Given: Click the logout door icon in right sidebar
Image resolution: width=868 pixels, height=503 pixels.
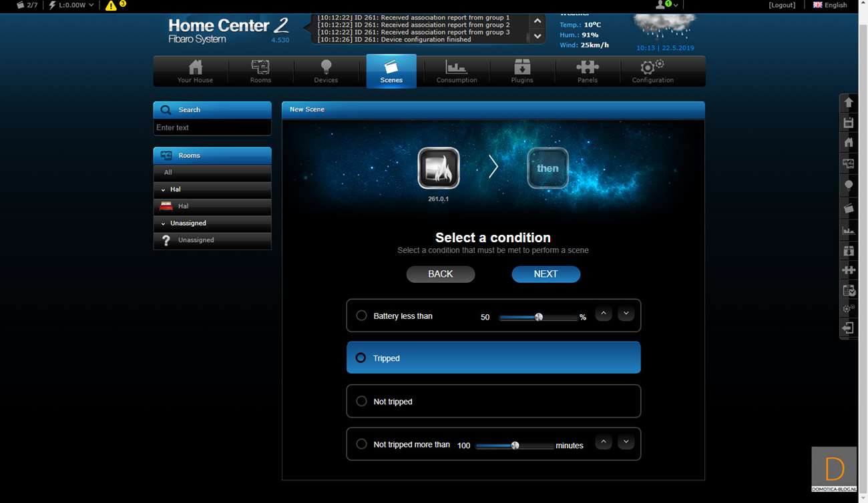Looking at the screenshot, I should point(849,328).
